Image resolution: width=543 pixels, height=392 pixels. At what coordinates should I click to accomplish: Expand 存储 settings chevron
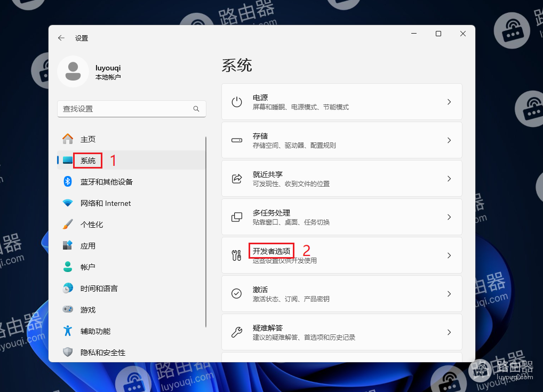point(449,140)
